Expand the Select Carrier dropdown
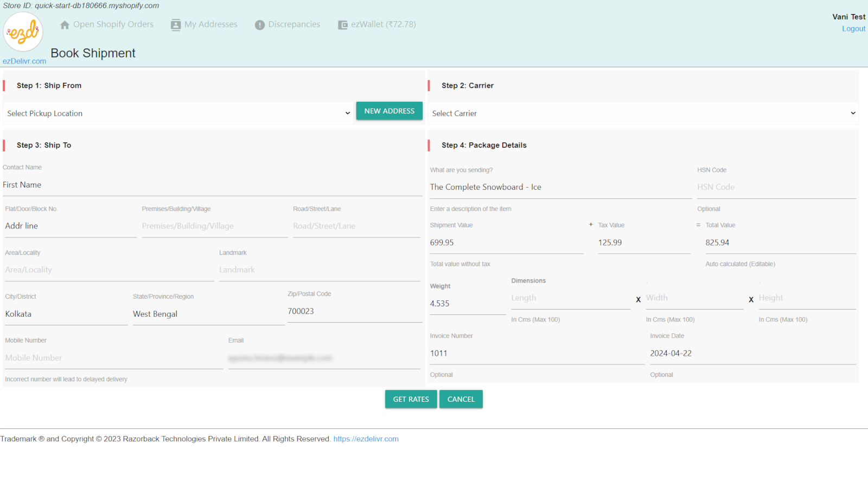868x488 pixels. [x=643, y=113]
